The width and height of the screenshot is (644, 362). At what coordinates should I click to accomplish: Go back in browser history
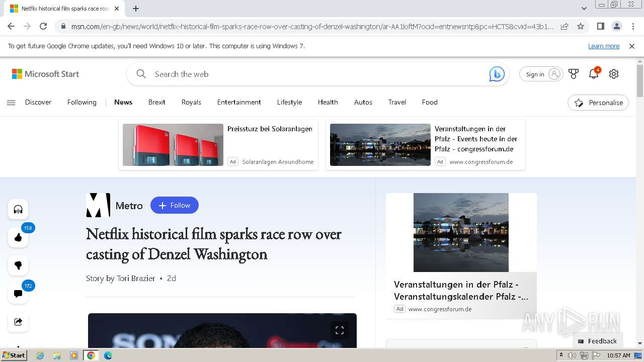[11, 26]
